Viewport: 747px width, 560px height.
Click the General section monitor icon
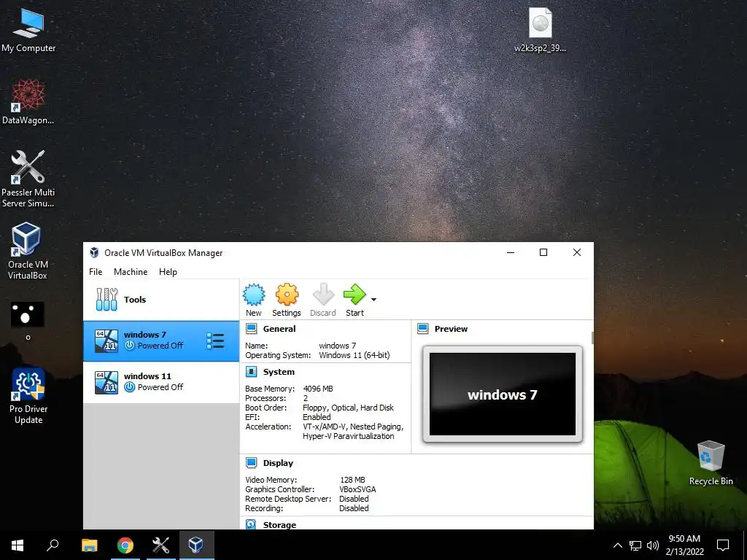(x=251, y=329)
